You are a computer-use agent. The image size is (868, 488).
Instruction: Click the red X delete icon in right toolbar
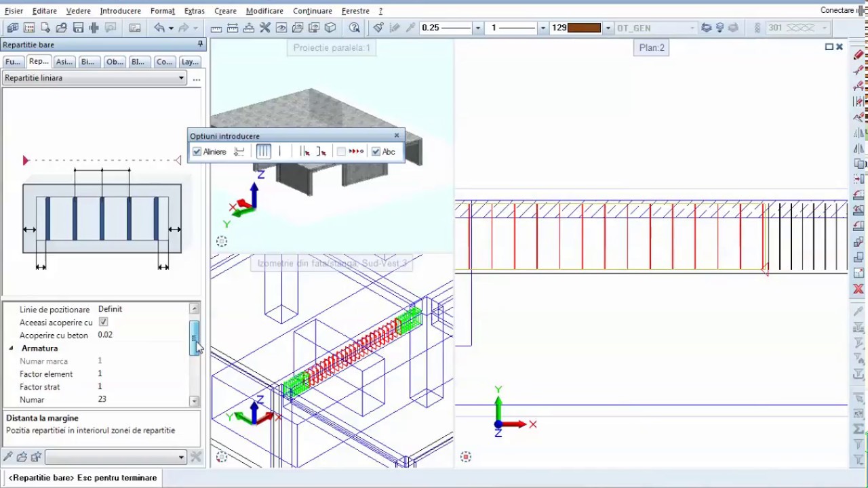pyautogui.click(x=859, y=289)
